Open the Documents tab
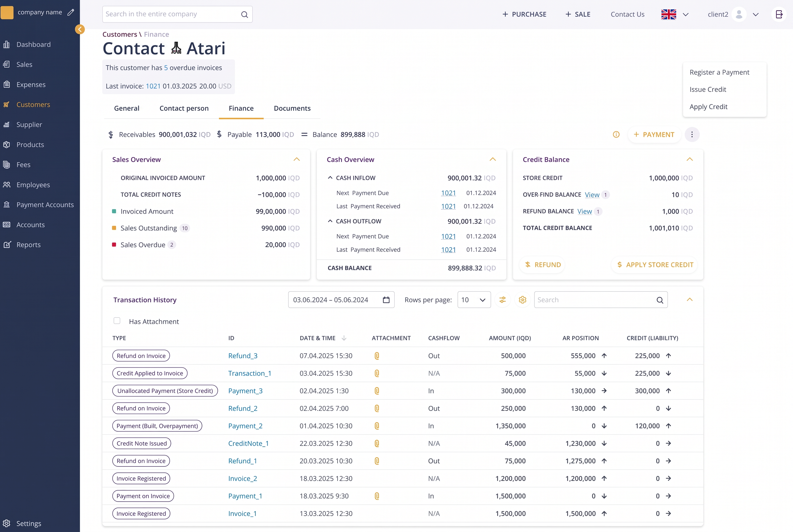This screenshot has width=793, height=532. tap(292, 108)
